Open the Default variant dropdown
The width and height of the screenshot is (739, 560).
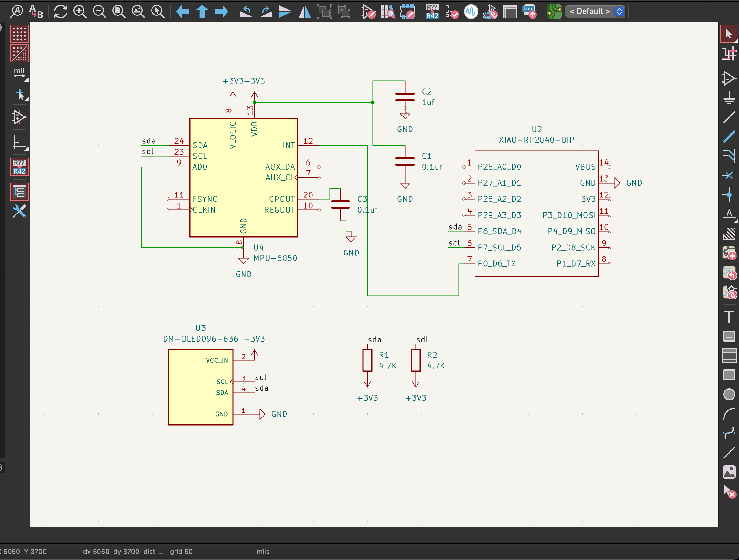point(595,11)
